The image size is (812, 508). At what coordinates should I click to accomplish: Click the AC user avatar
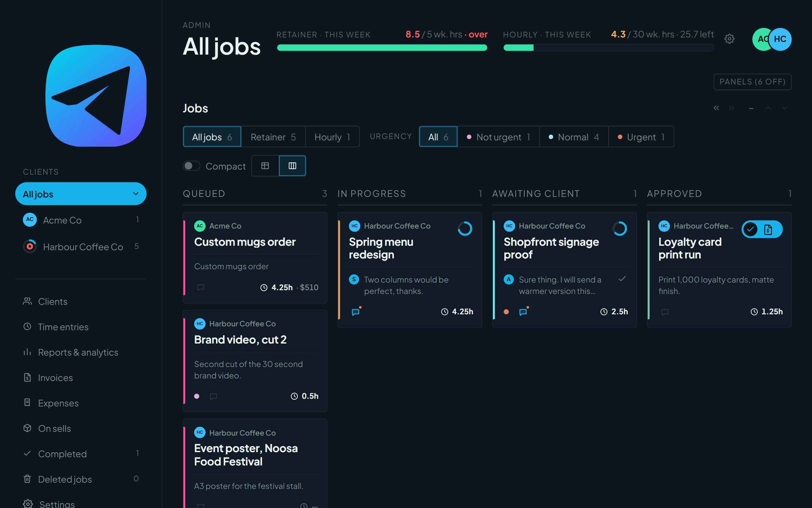pyautogui.click(x=760, y=39)
